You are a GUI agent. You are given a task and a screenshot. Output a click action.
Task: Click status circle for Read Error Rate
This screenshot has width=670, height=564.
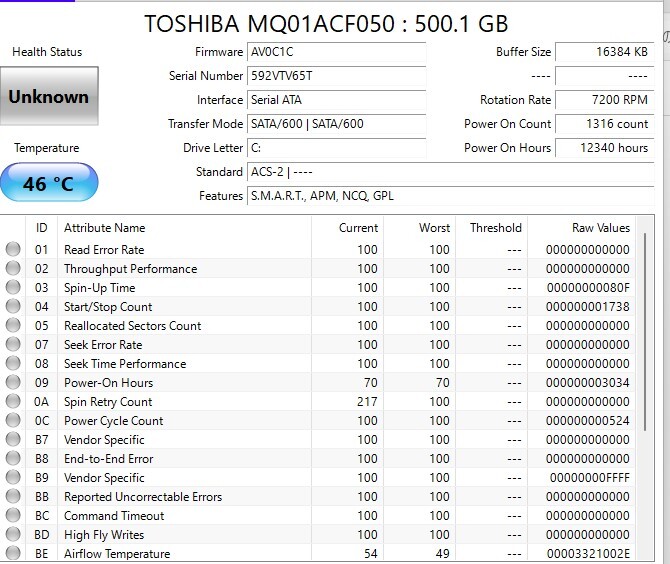point(13,249)
